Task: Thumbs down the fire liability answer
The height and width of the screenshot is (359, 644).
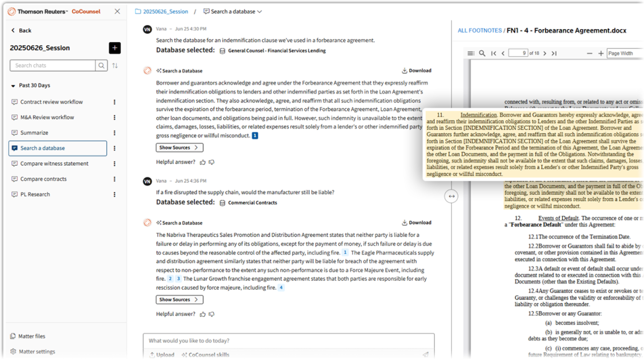Action: (212, 314)
